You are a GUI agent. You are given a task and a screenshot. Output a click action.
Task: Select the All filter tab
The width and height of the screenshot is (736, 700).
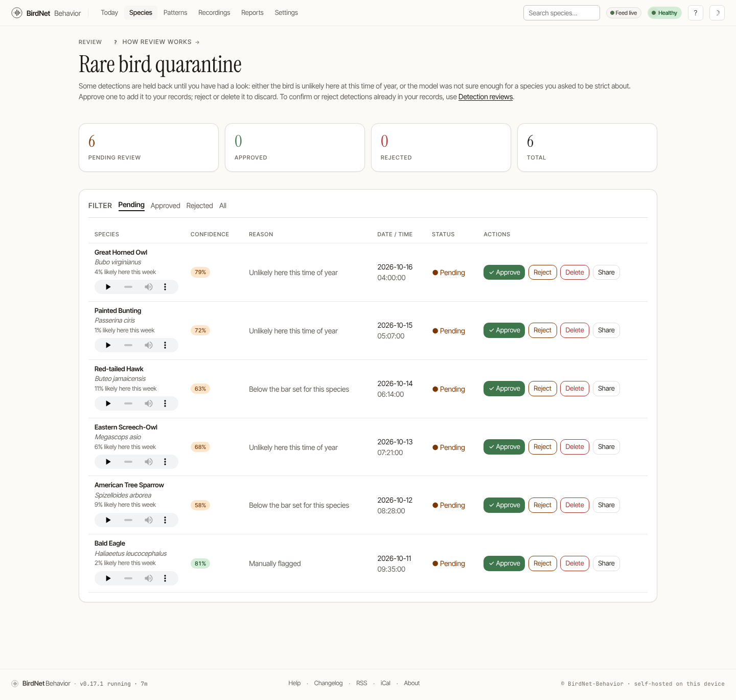tap(223, 206)
